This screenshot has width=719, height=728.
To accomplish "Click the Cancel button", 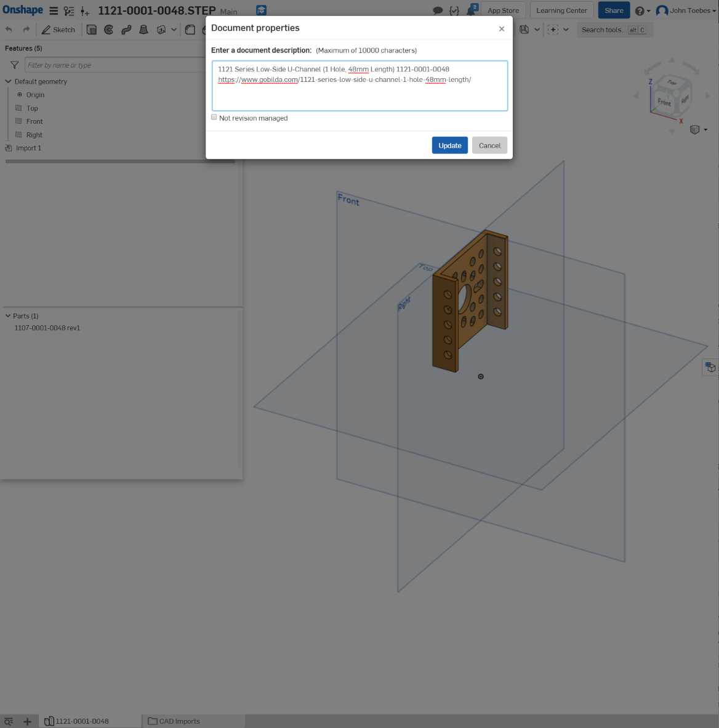I will 490,145.
